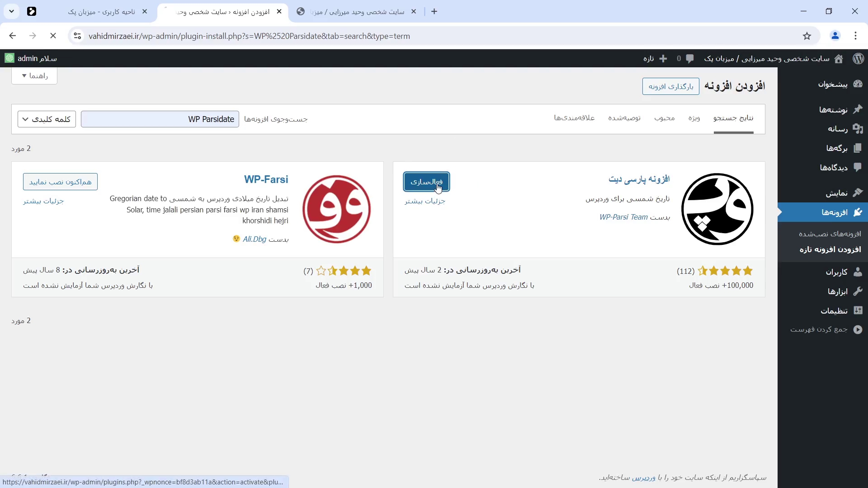Click the Settings (تنظیمات) sidebar icon
Viewport: 868px width, 488px height.
(858, 310)
